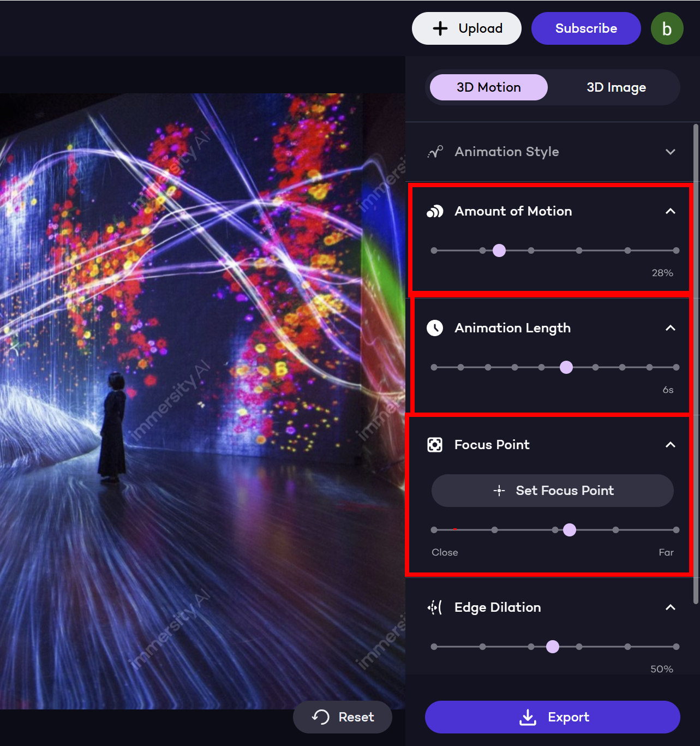Switch to the 3D Image tab

click(617, 87)
